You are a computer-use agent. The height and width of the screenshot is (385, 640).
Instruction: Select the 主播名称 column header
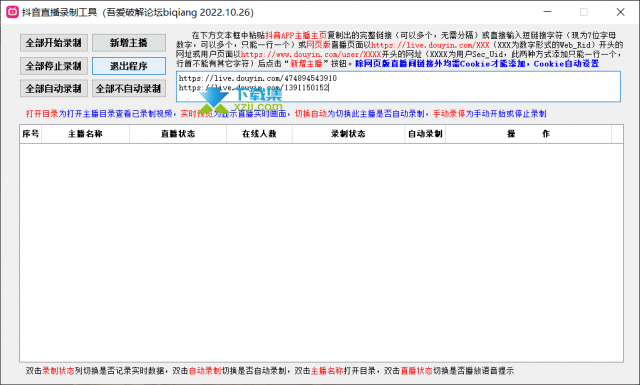pyautogui.click(x=85, y=134)
